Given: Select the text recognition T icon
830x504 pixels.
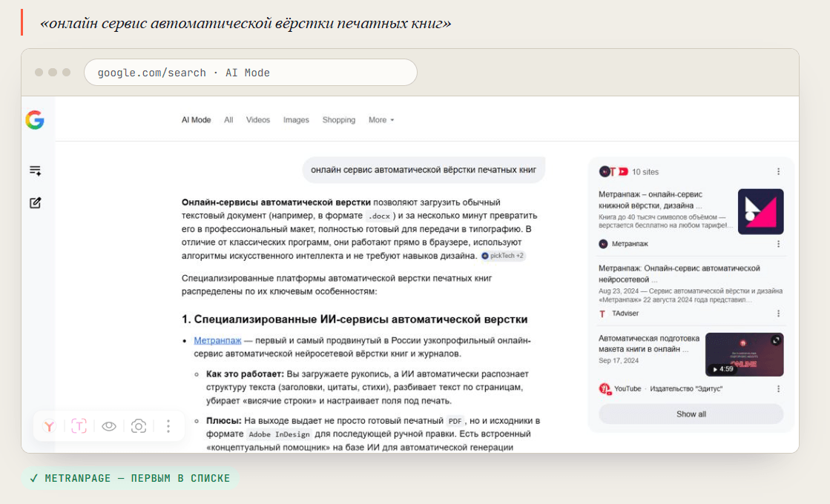Looking at the screenshot, I should click(x=79, y=426).
